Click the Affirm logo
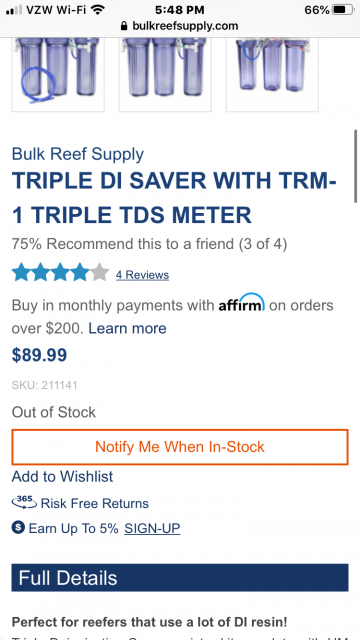This screenshot has height=640, width=360. 242,302
